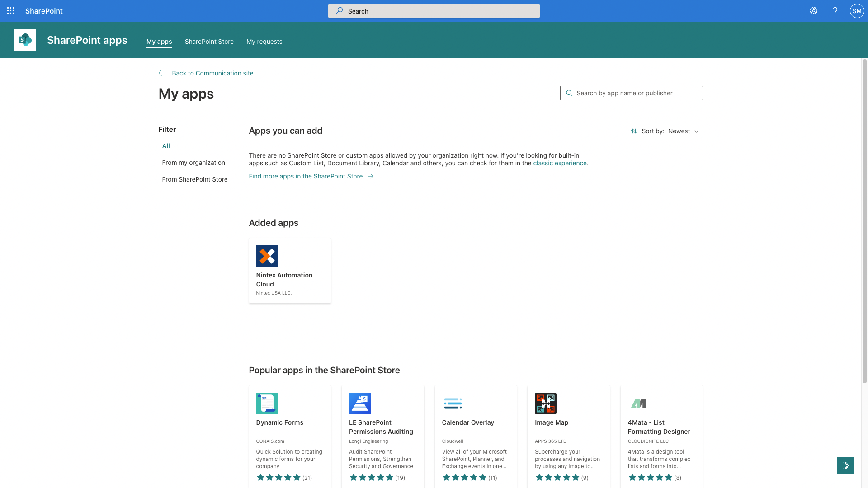Open the classic experience link
This screenshot has height=488, width=868.
pos(560,163)
